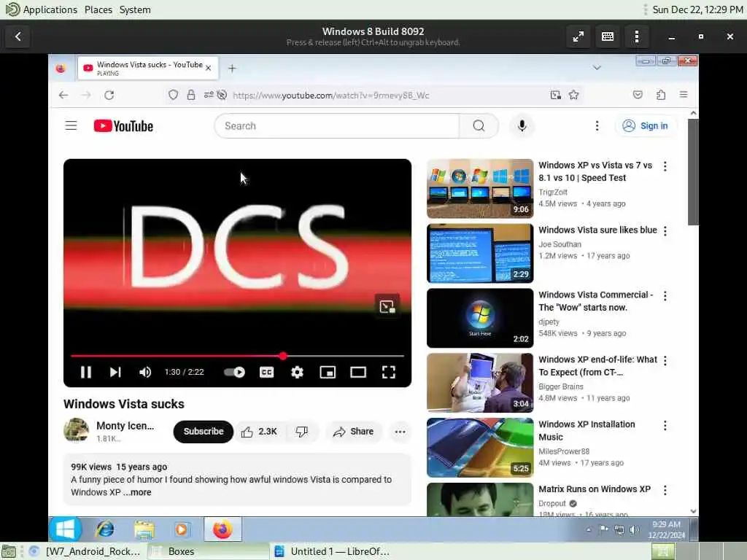The width and height of the screenshot is (747, 560).
Task: Like the video with 2.3K likes
Action: coord(259,432)
